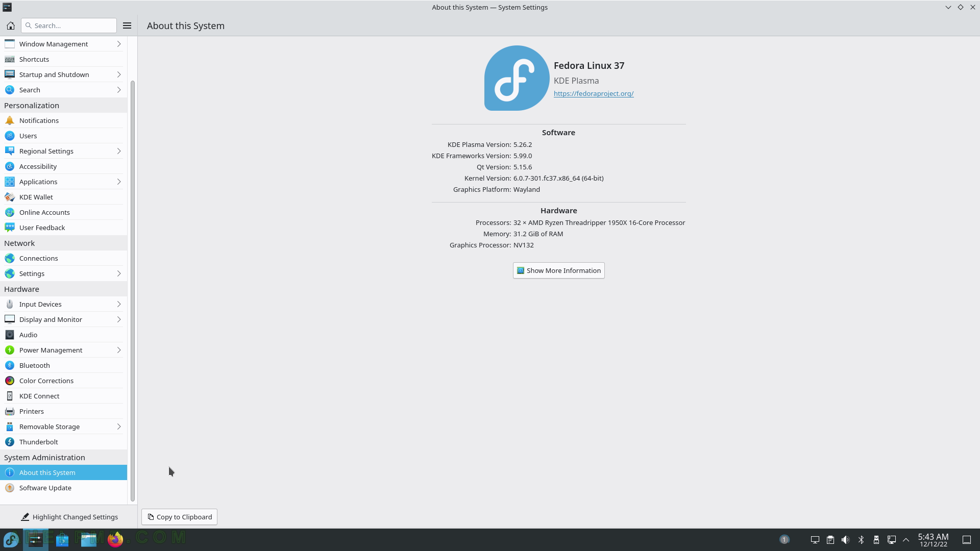Open Bluetooth settings in sidebar
The height and width of the screenshot is (551, 980).
(63, 365)
